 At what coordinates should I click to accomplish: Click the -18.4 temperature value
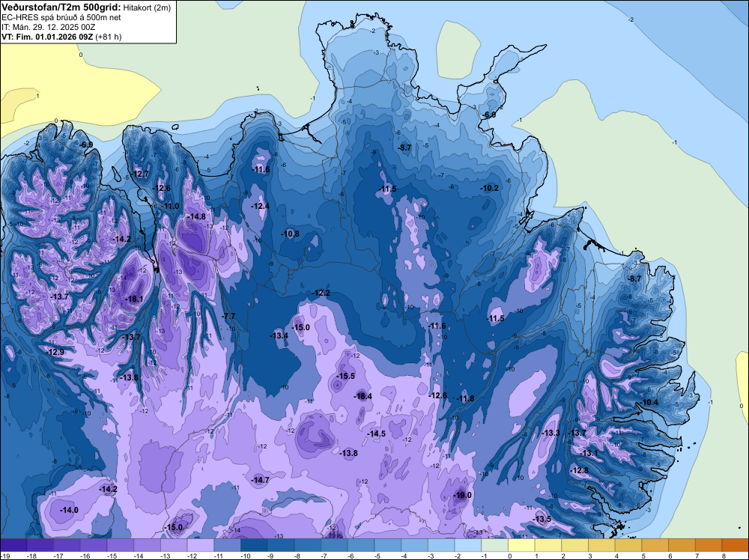pos(363,396)
